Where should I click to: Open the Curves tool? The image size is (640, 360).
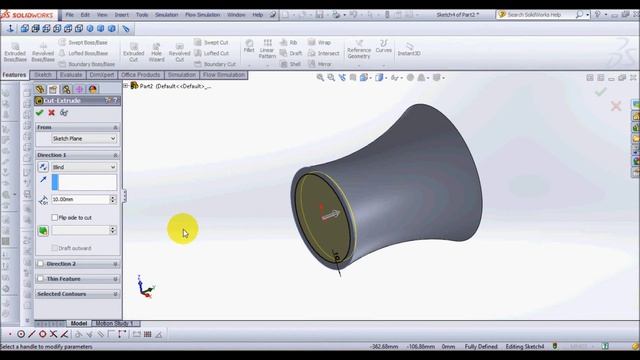[x=384, y=46]
